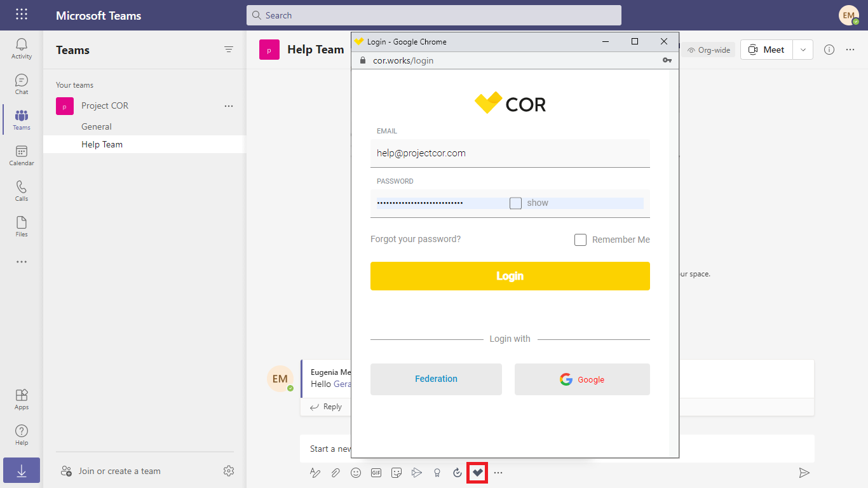Click the Your teams label

point(74,85)
